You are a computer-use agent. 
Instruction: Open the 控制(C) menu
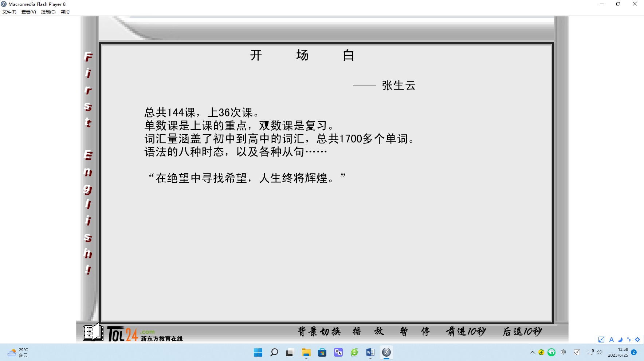point(48,12)
